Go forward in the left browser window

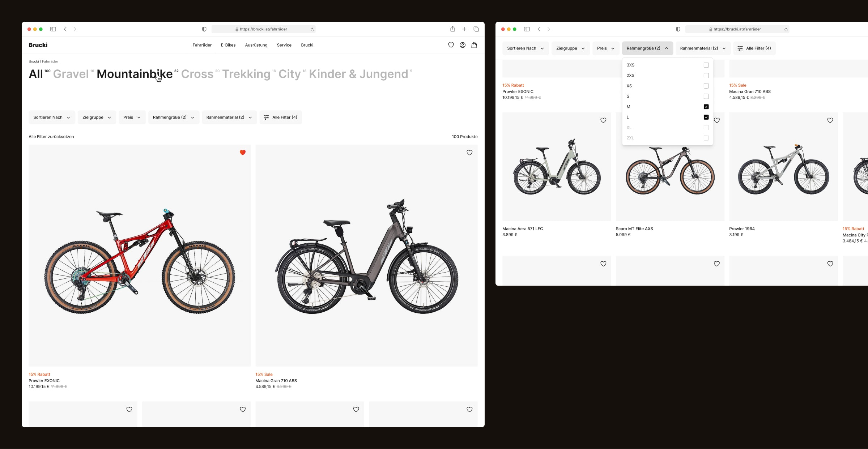tap(75, 29)
